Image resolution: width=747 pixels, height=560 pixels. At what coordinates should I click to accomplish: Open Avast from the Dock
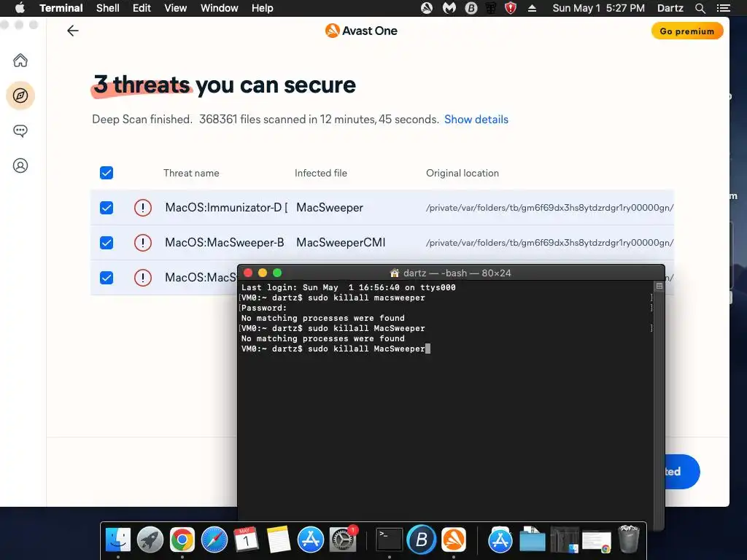pyautogui.click(x=454, y=540)
